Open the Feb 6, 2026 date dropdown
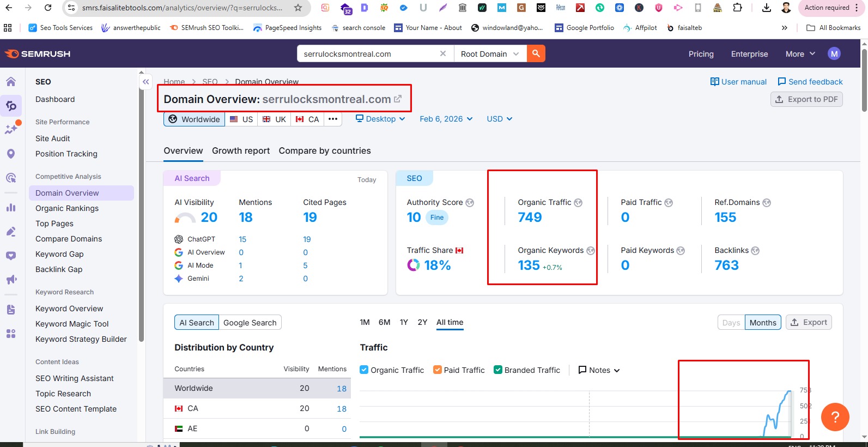The width and height of the screenshot is (868, 447). click(x=446, y=119)
